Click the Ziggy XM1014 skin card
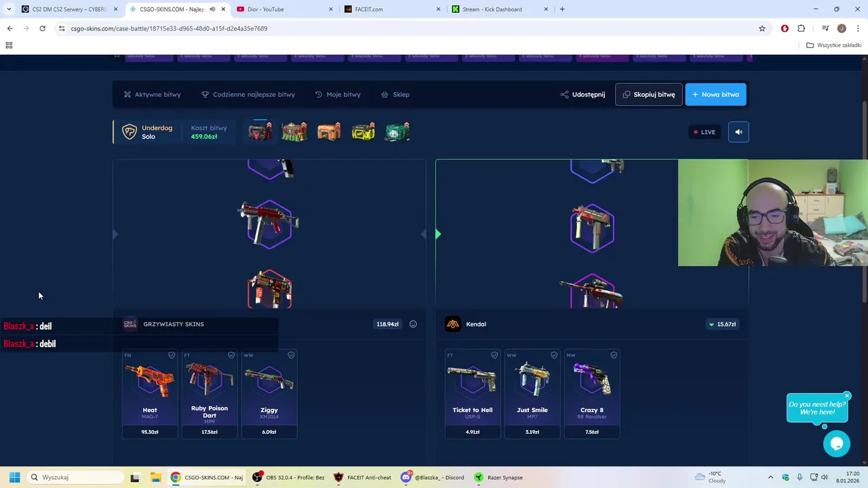868x488 pixels. point(269,394)
